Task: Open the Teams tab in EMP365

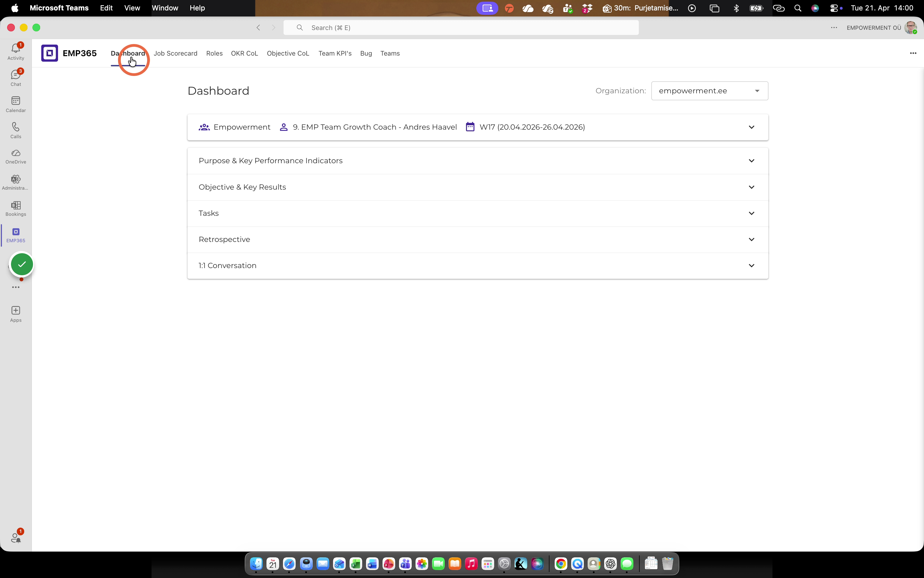Action: (390, 53)
